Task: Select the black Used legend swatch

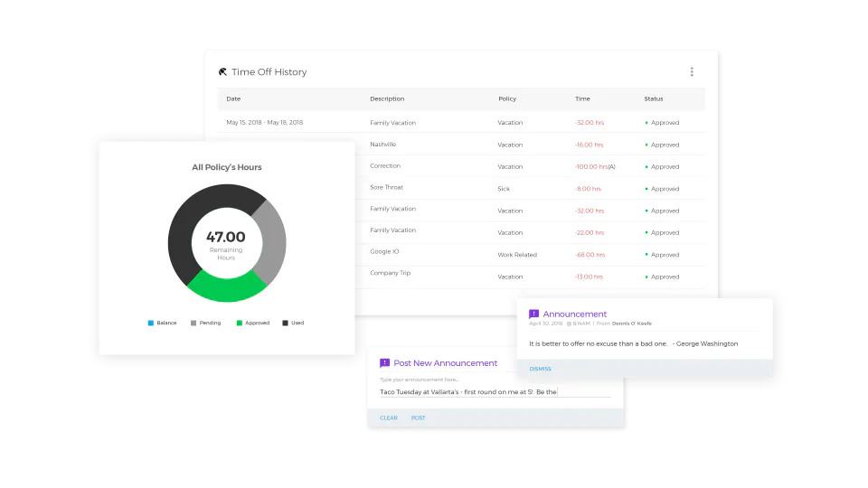Action: point(285,324)
